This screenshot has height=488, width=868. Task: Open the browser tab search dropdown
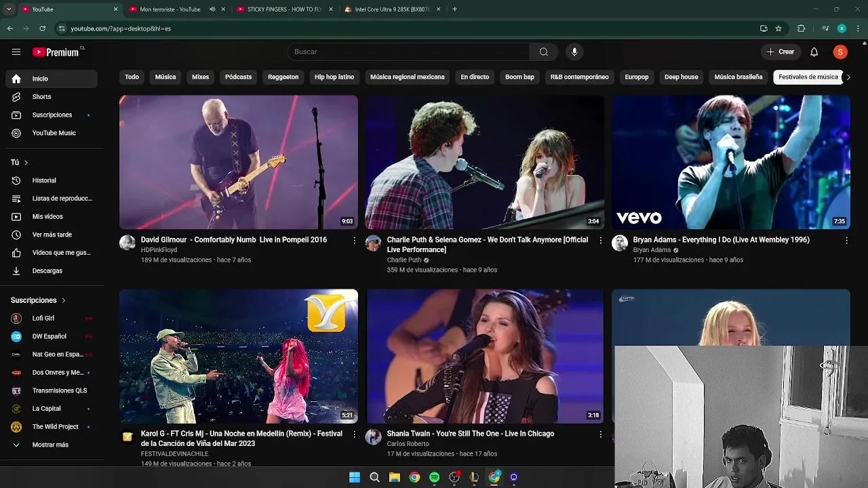pyautogui.click(x=9, y=9)
